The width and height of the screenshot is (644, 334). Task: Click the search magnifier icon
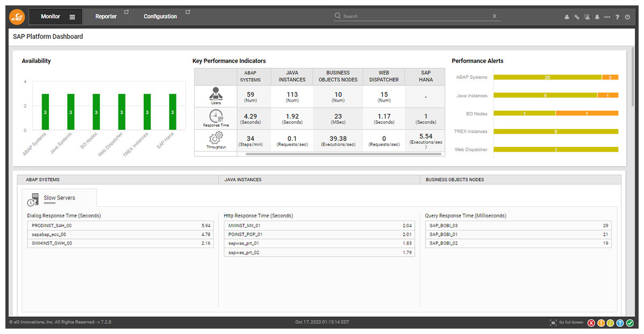click(x=338, y=16)
